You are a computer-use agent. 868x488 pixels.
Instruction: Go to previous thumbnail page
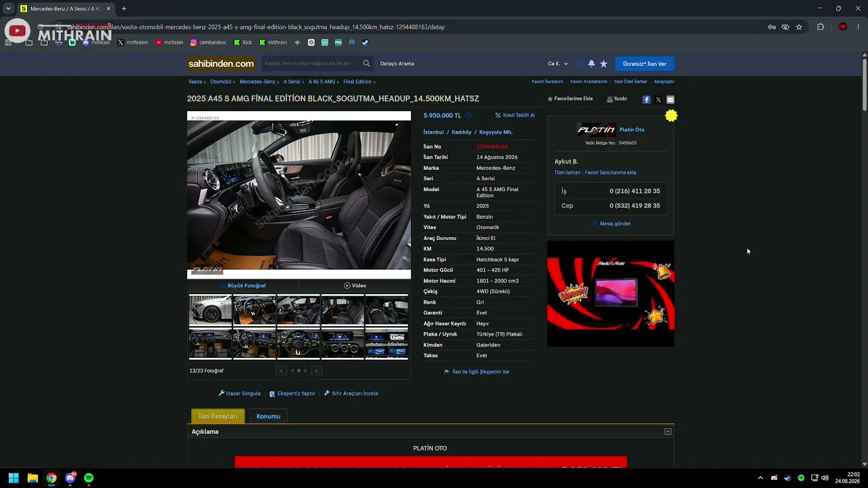click(x=281, y=371)
